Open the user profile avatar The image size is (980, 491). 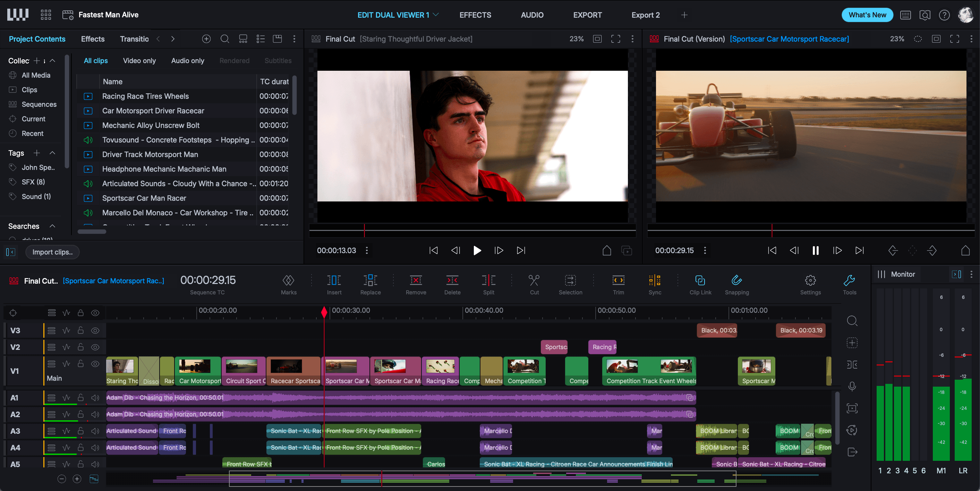click(x=965, y=15)
